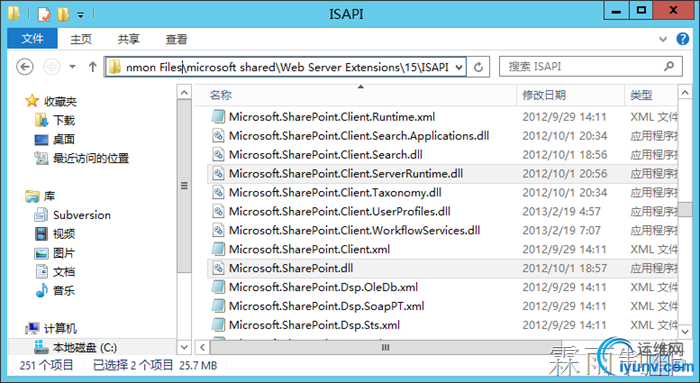
Task: Open the recent locations dropdown arrow
Action: tap(72, 67)
